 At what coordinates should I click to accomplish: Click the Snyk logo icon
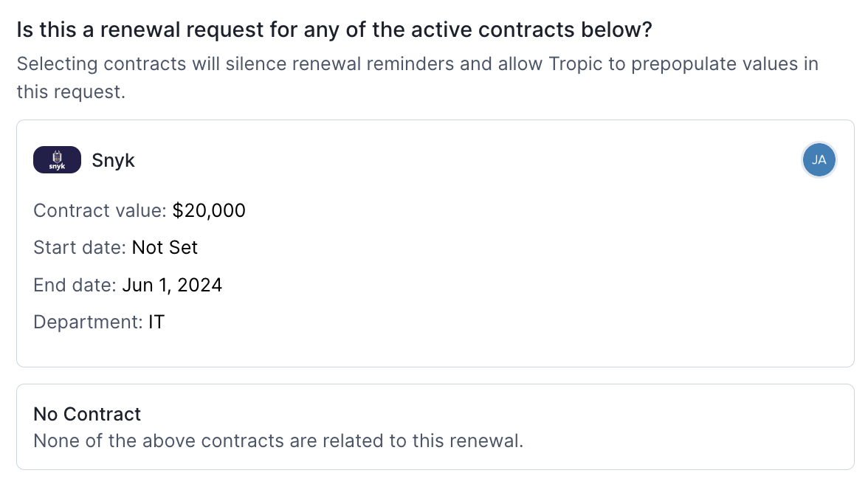57,160
